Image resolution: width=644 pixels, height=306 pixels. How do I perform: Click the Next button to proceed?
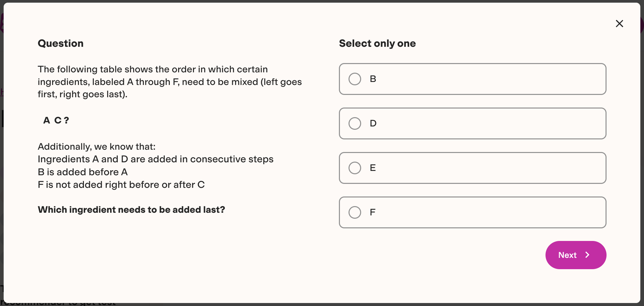pyautogui.click(x=576, y=255)
